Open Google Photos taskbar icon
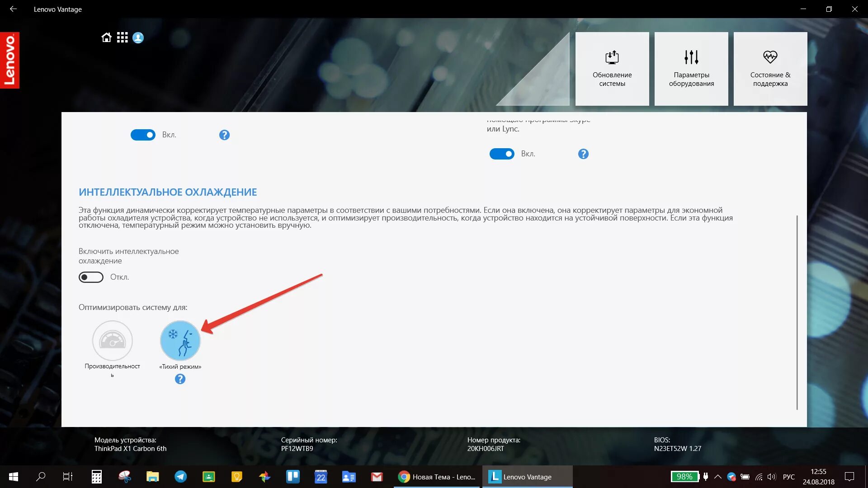This screenshot has width=868, height=488. point(265,477)
